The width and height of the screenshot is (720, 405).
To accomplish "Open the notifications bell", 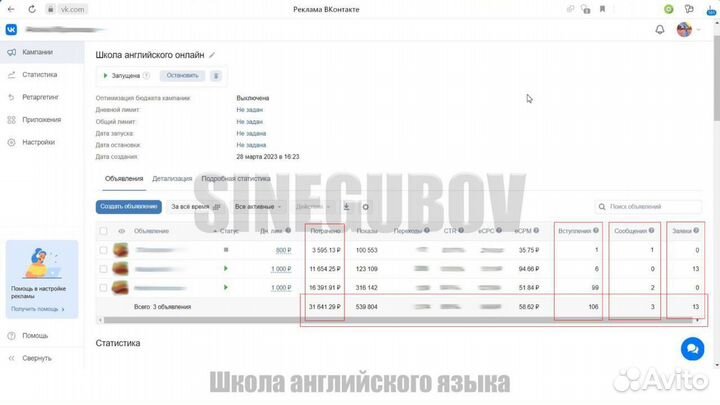I will pyautogui.click(x=660, y=30).
